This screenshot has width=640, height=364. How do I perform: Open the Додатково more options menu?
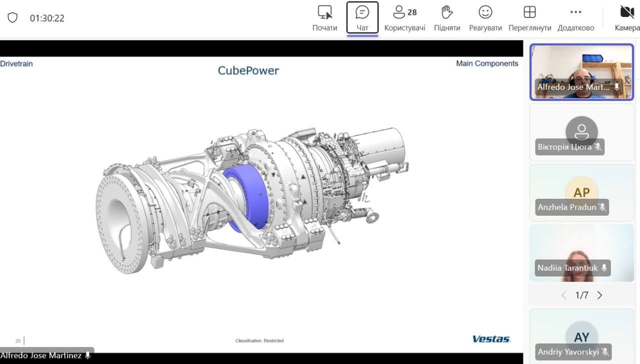pos(576,18)
